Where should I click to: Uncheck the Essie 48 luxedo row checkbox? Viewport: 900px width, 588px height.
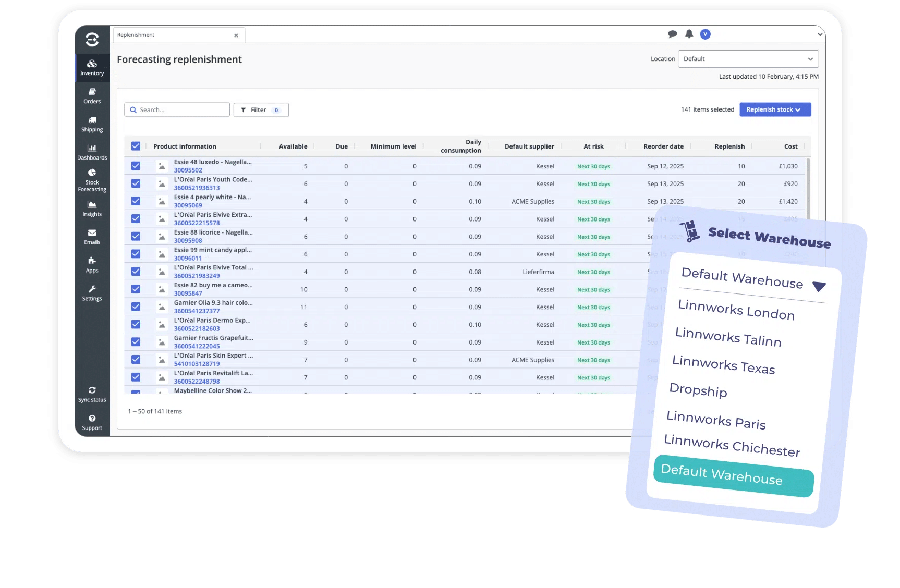click(136, 166)
